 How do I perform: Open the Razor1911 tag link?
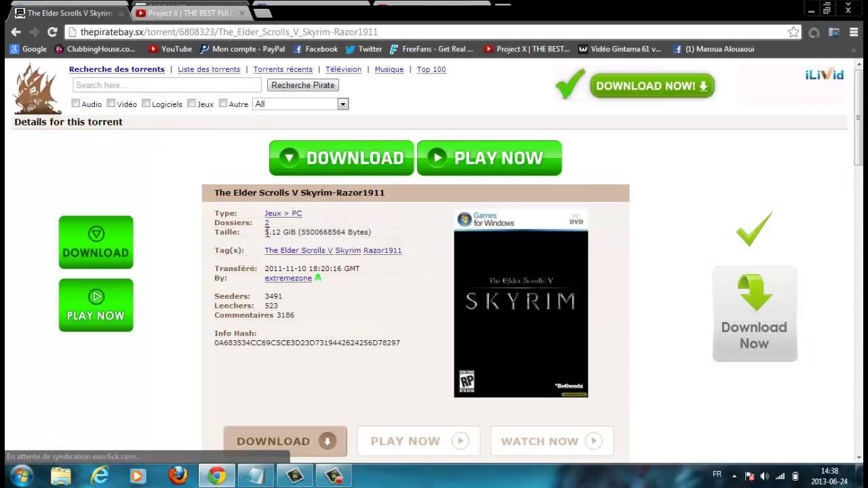[382, 250]
